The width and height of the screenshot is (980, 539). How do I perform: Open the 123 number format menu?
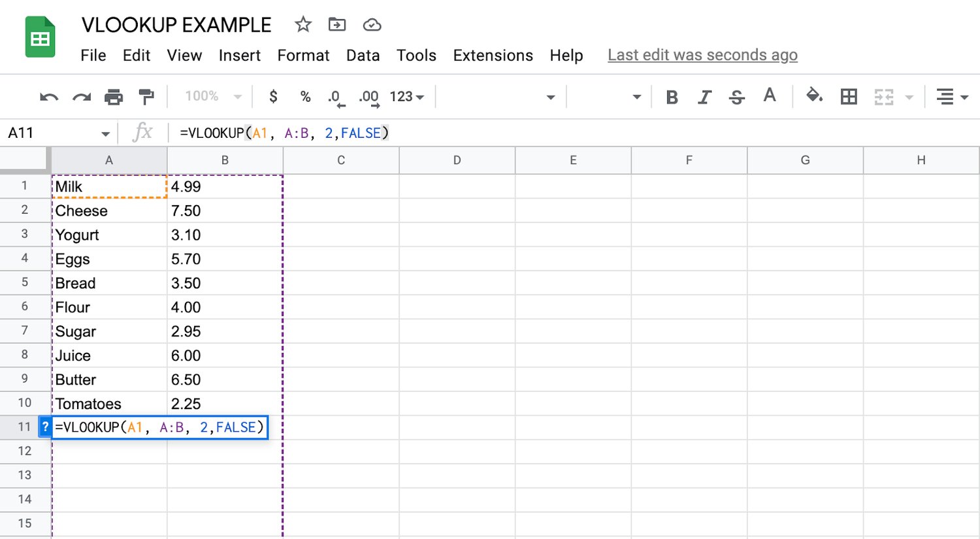point(405,96)
